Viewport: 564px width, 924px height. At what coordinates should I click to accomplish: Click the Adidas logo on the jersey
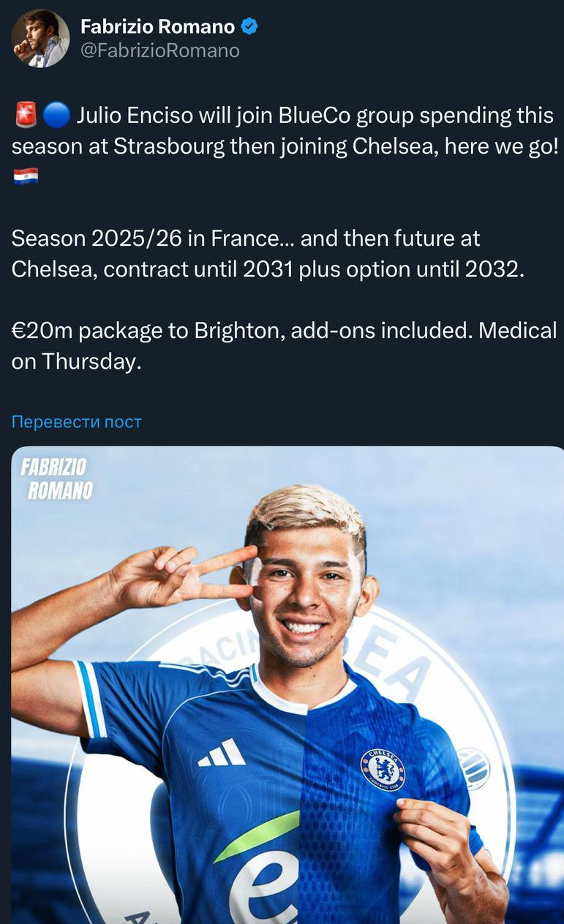(222, 752)
